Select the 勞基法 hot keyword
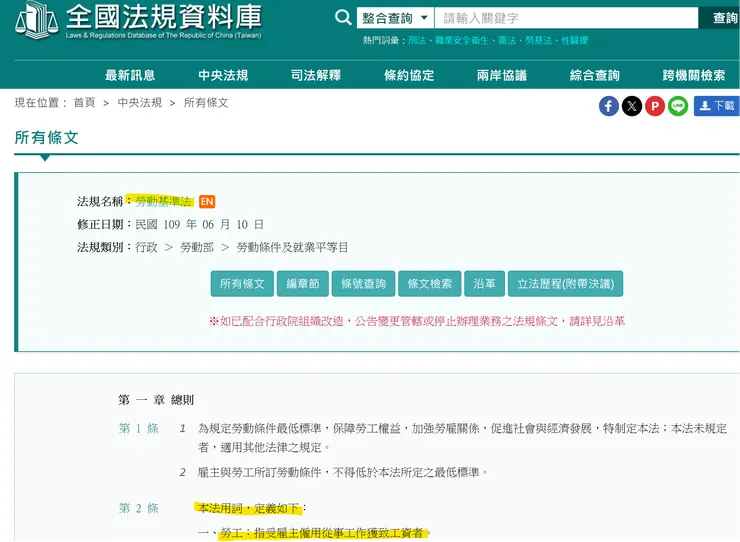 coord(538,41)
